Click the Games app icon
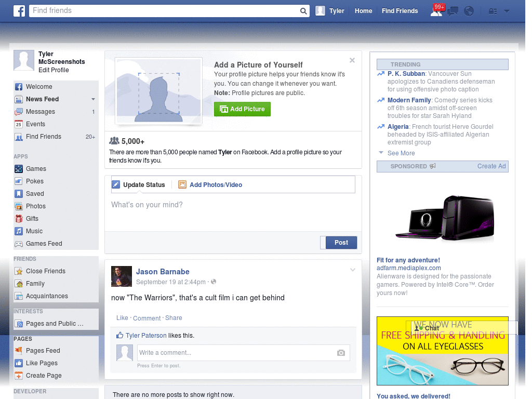Image resolution: width=532 pixels, height=399 pixels. (x=19, y=169)
